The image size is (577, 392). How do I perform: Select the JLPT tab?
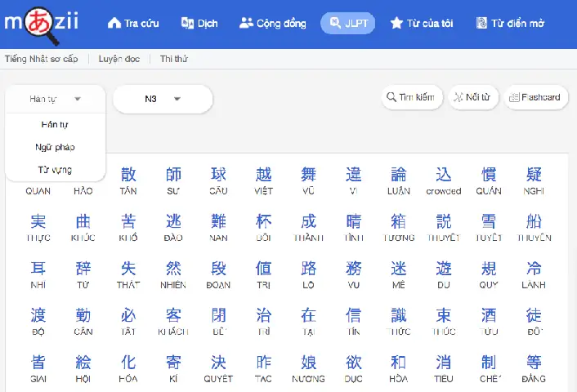pyautogui.click(x=347, y=23)
